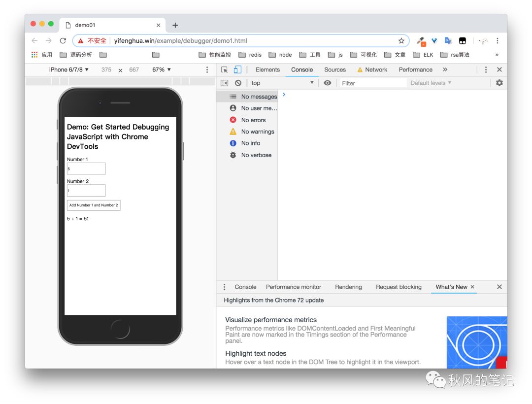Viewport: 532px width, 404px height.
Task: Show more DevTools tabs
Action: point(445,69)
